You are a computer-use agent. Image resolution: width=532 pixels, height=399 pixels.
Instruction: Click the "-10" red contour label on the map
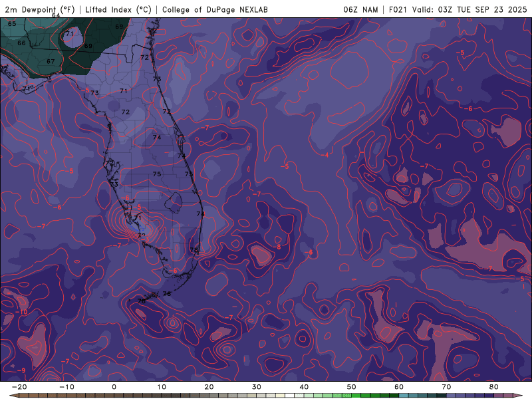click(x=21, y=312)
